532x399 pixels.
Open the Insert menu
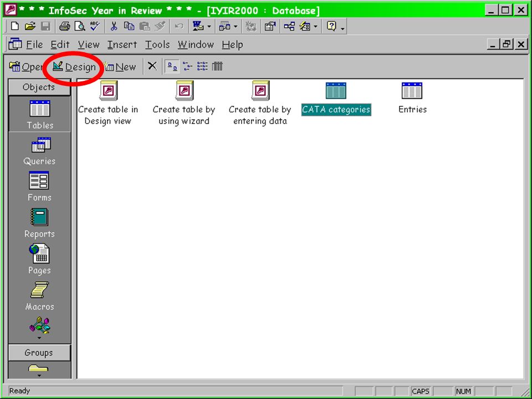tap(122, 44)
